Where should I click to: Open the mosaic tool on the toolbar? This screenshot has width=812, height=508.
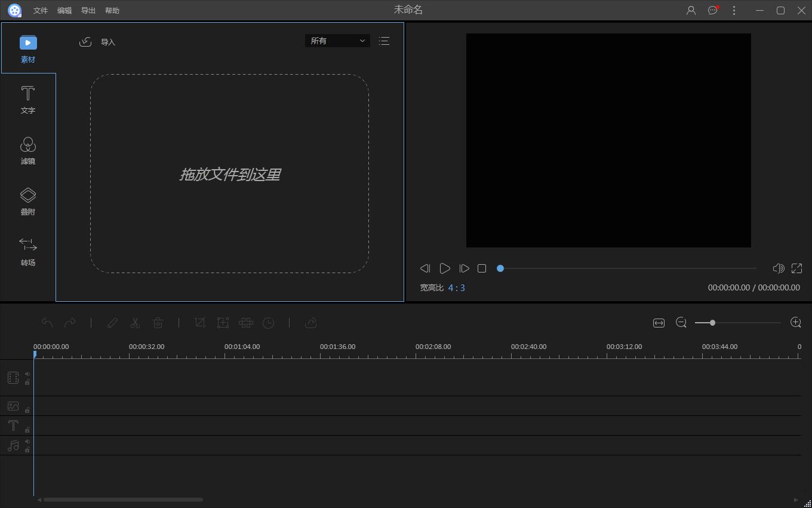(x=245, y=323)
